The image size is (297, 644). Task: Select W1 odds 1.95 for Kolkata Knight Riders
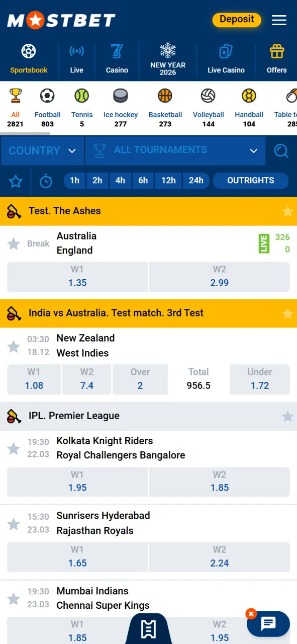pyautogui.click(x=77, y=481)
